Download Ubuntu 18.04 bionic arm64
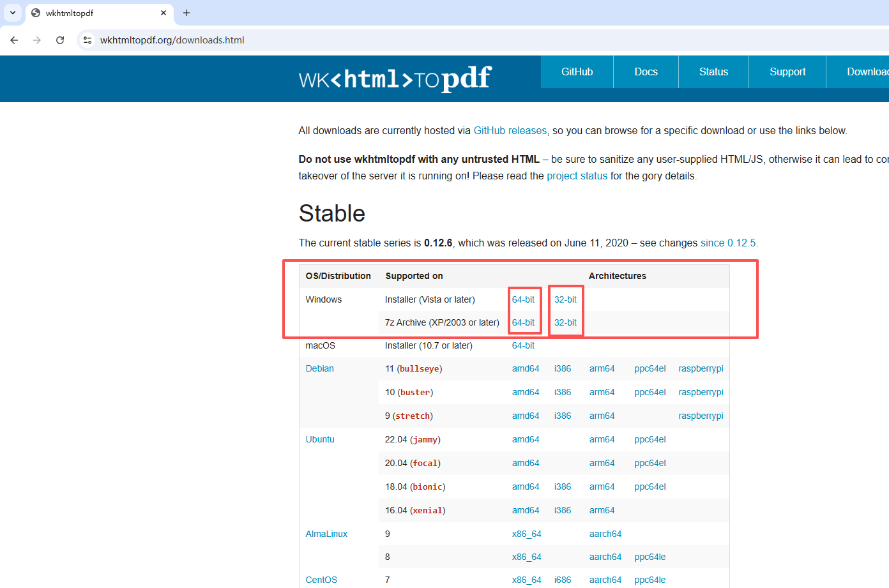 point(602,486)
